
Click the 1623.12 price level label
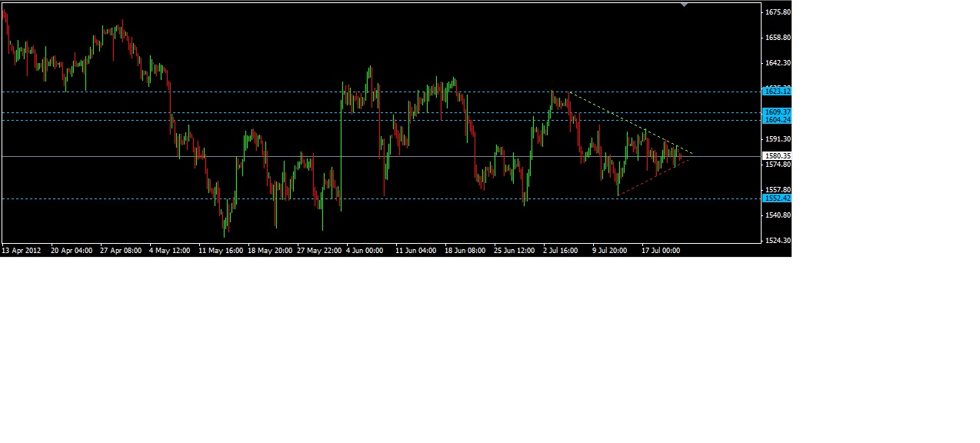(x=777, y=92)
